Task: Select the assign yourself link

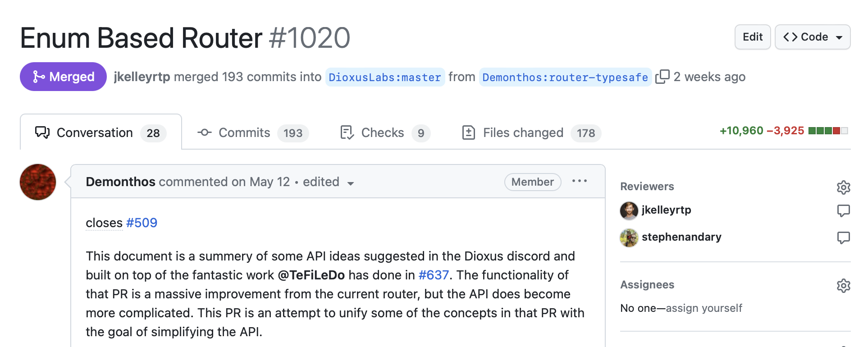Action: point(704,308)
